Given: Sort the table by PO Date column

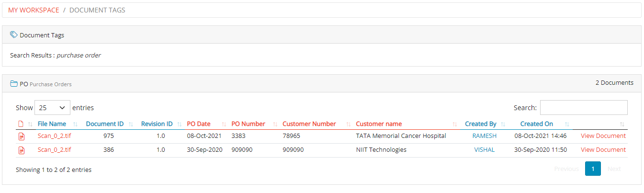Looking at the screenshot, I should tap(198, 124).
